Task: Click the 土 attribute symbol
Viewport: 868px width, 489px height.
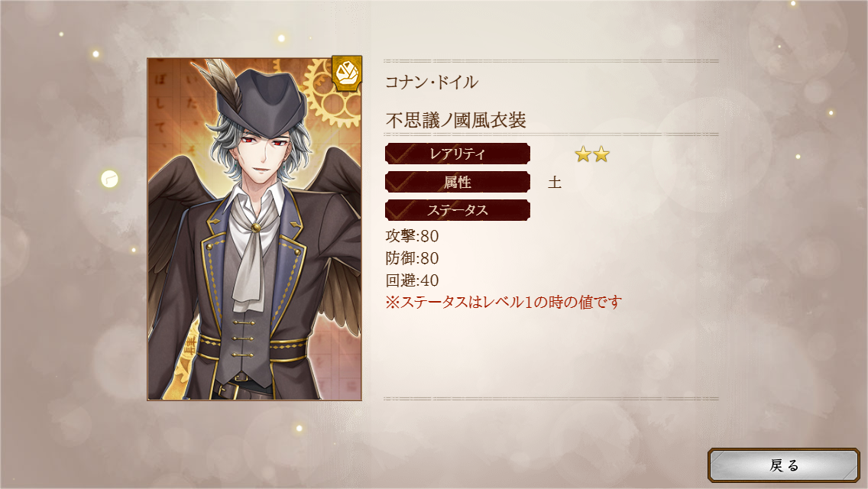Action: 554,182
